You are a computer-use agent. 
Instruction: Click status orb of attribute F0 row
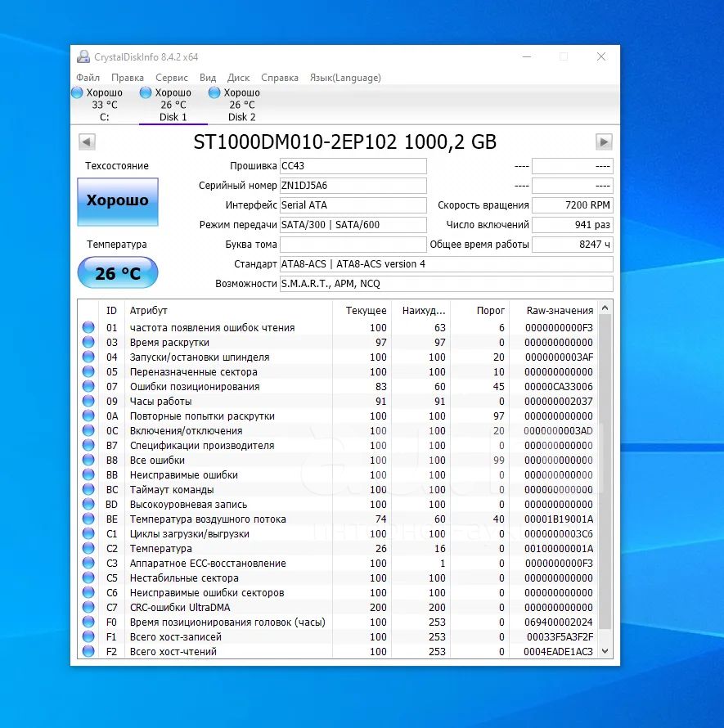click(x=88, y=622)
